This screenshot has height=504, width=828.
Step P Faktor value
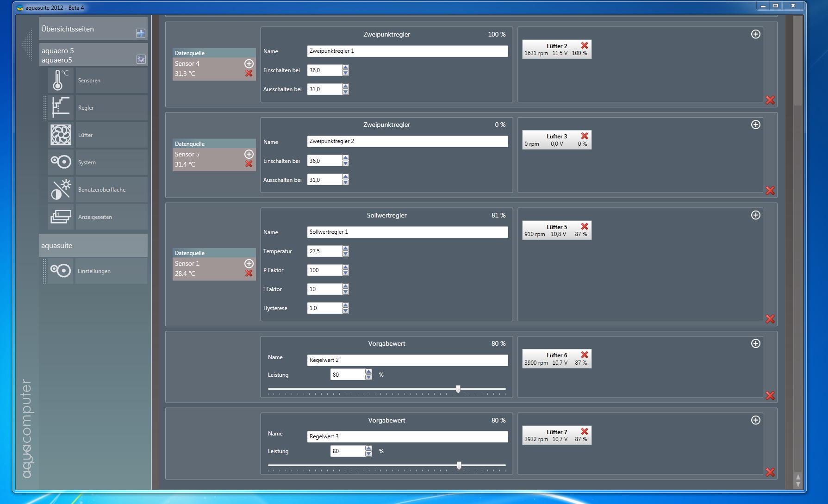pos(345,270)
